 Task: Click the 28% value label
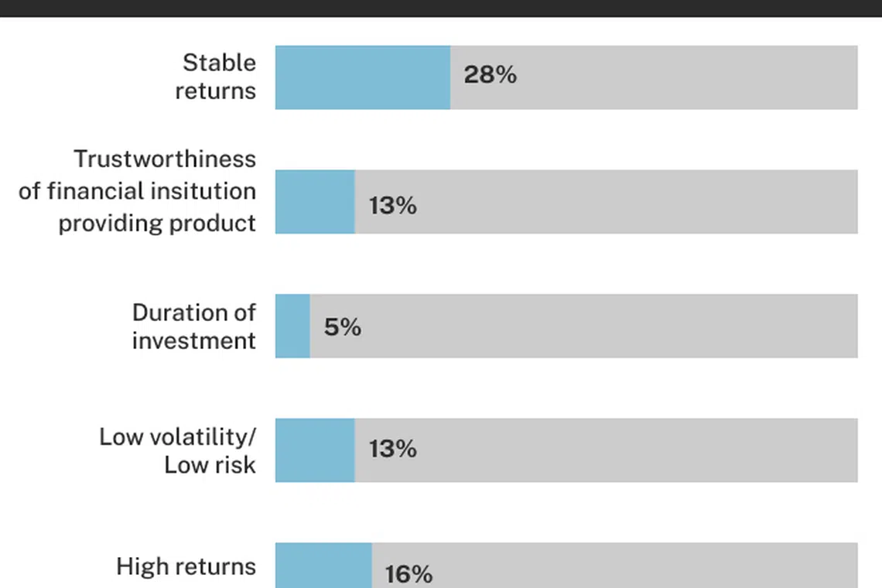[x=490, y=75]
